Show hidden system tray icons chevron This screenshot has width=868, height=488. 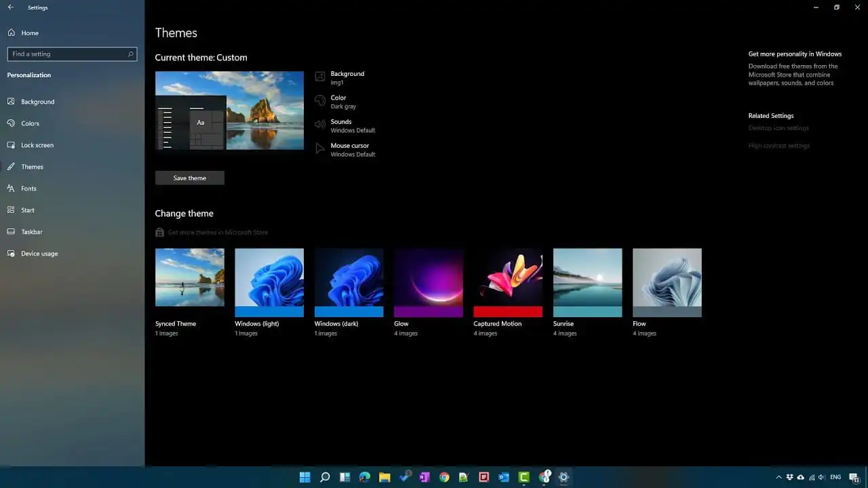click(778, 477)
